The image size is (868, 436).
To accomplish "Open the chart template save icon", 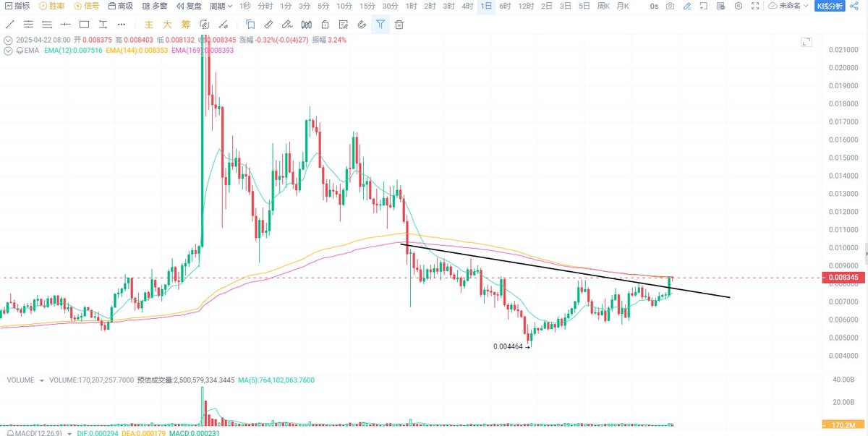I will [x=720, y=6].
